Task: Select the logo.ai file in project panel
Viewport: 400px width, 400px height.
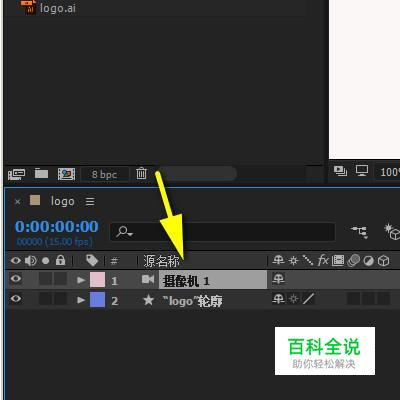Action: [50, 7]
